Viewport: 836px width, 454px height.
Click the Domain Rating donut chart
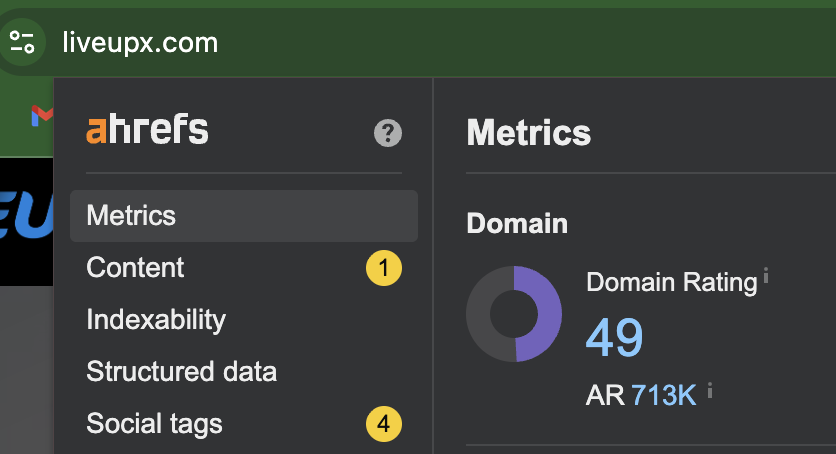(x=514, y=314)
